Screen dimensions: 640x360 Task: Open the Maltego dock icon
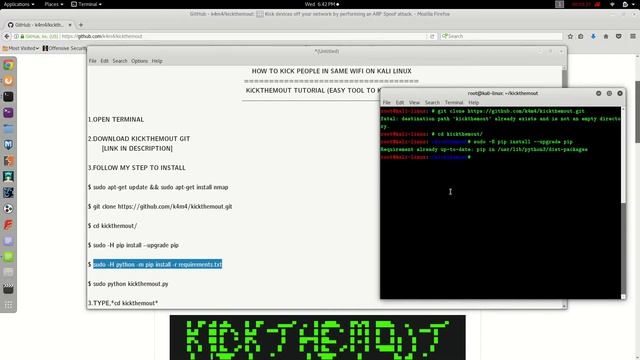[x=8, y=177]
